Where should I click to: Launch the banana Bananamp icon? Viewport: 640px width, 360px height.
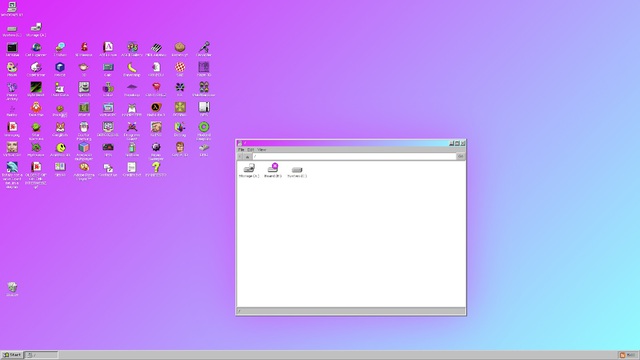coord(132,69)
